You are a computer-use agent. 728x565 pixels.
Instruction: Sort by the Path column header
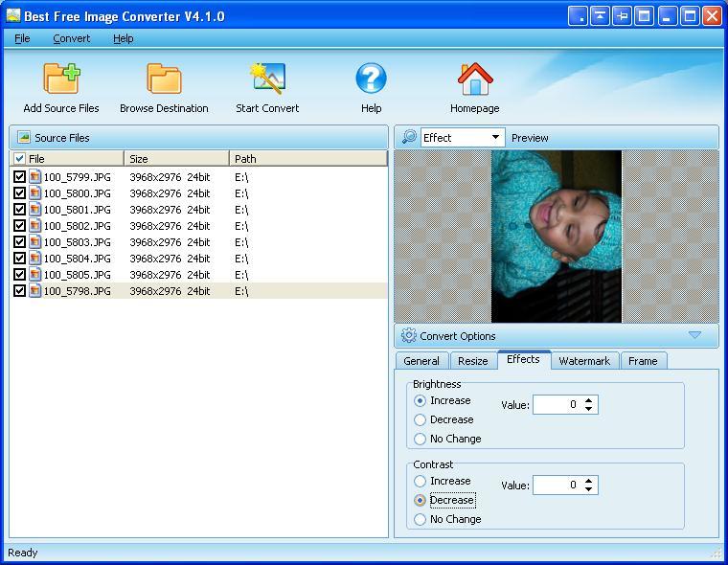coord(308,158)
